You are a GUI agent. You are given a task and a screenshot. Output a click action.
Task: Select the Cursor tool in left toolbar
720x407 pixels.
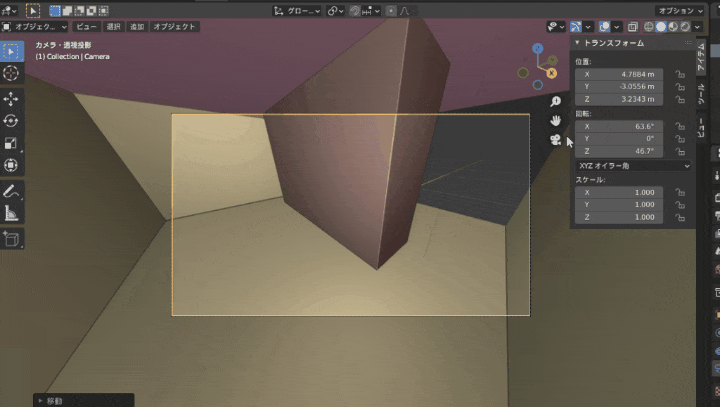tap(11, 73)
